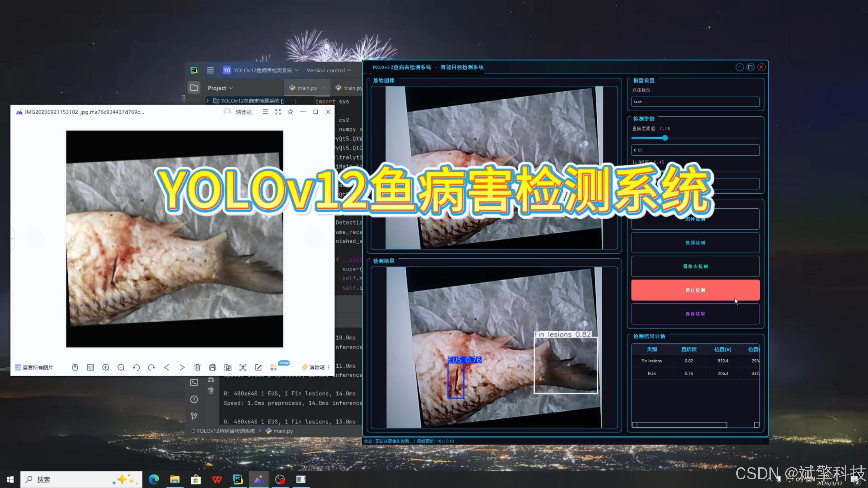
Task: Zoom in on the fish photo
Action: 106,367
